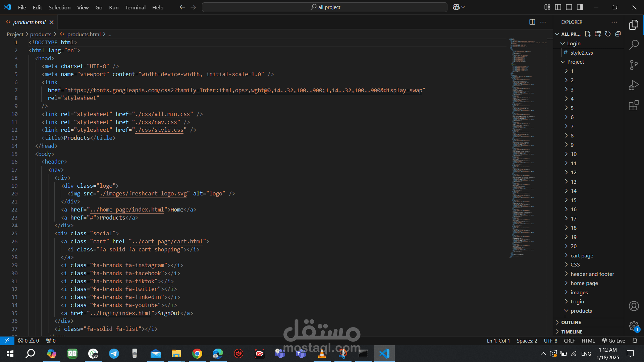Image resolution: width=644 pixels, height=362 pixels.
Task: Expand the cart page folder
Action: coord(582,255)
